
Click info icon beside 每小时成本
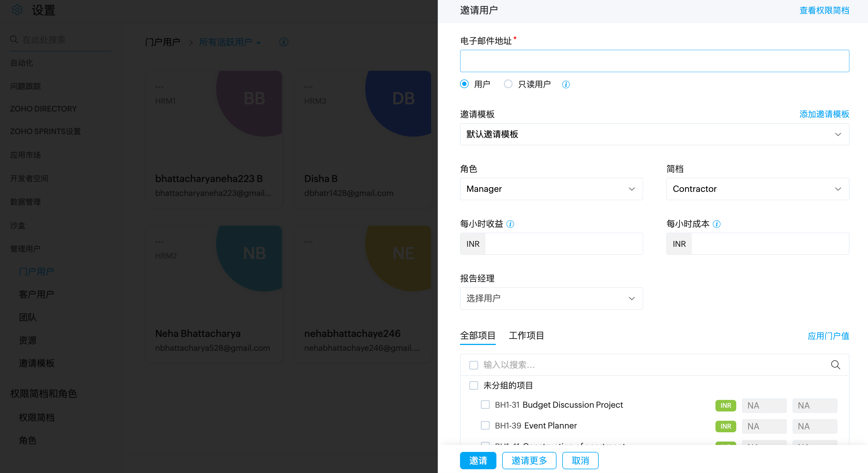717,224
